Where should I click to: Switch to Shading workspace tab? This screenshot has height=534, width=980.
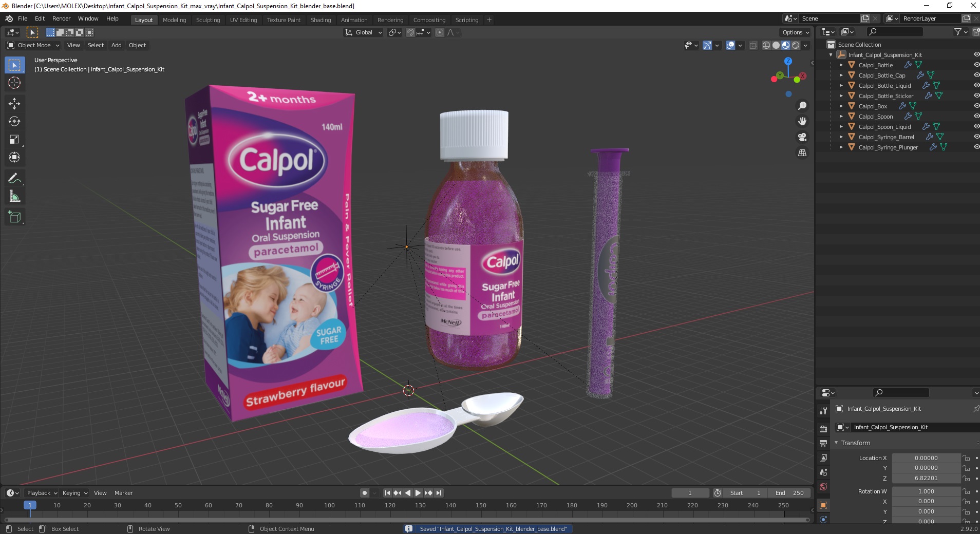click(x=321, y=20)
